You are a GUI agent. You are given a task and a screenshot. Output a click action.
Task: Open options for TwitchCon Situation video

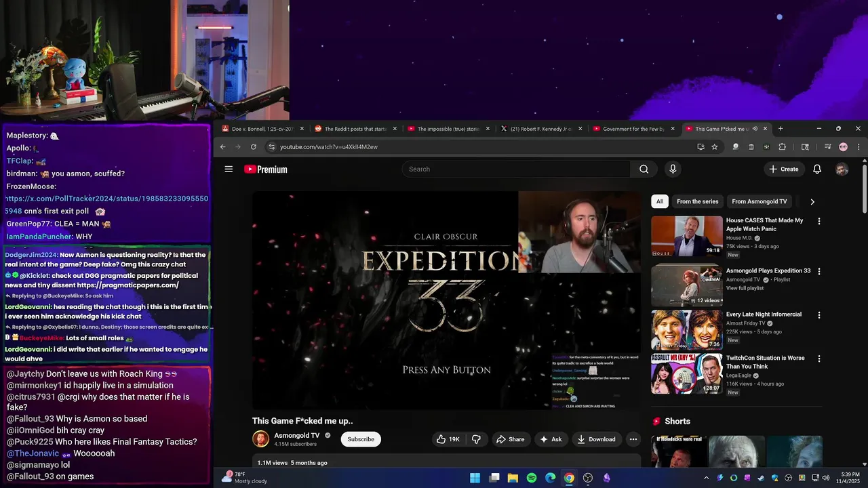pos(818,359)
